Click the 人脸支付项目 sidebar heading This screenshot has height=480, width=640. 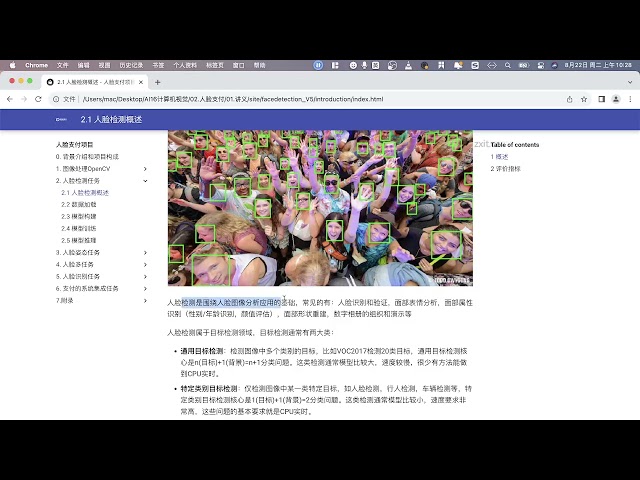point(75,144)
